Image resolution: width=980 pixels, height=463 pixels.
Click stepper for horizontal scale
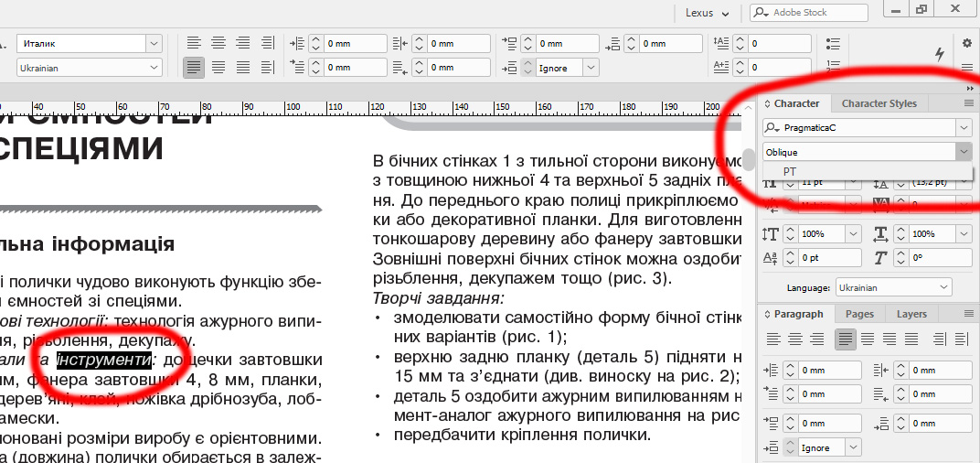pyautogui.click(x=900, y=233)
